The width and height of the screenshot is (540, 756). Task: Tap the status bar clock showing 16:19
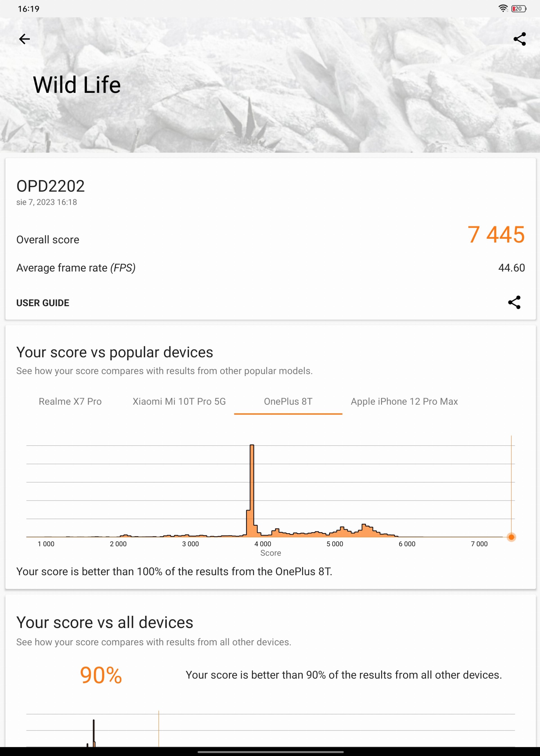29,9
